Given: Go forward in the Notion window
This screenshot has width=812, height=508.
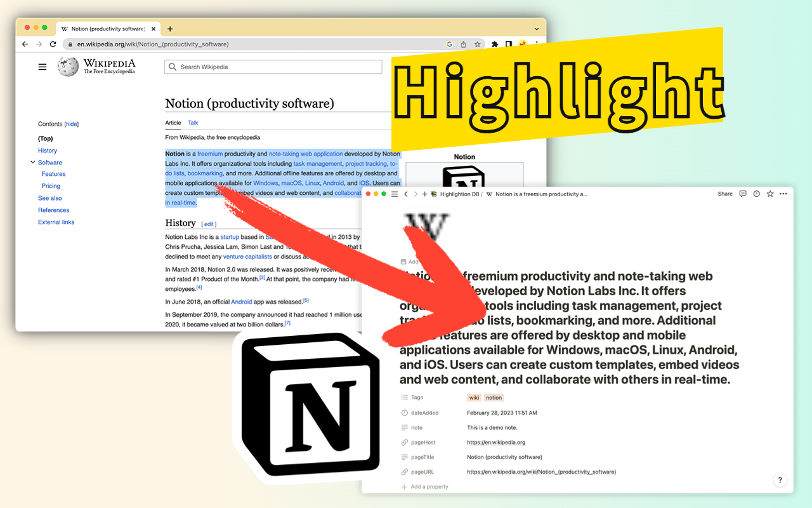Looking at the screenshot, I should [416, 194].
